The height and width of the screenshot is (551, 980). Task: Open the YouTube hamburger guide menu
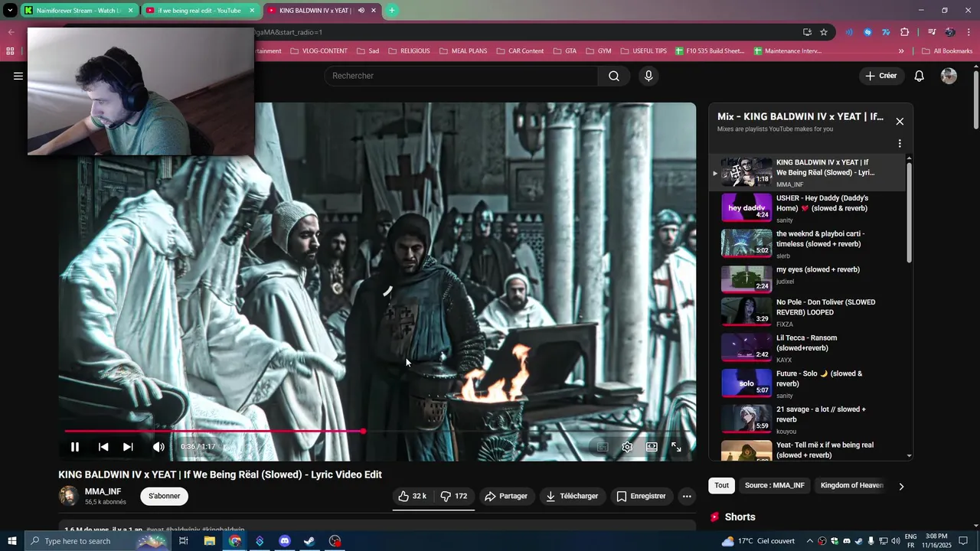18,76
